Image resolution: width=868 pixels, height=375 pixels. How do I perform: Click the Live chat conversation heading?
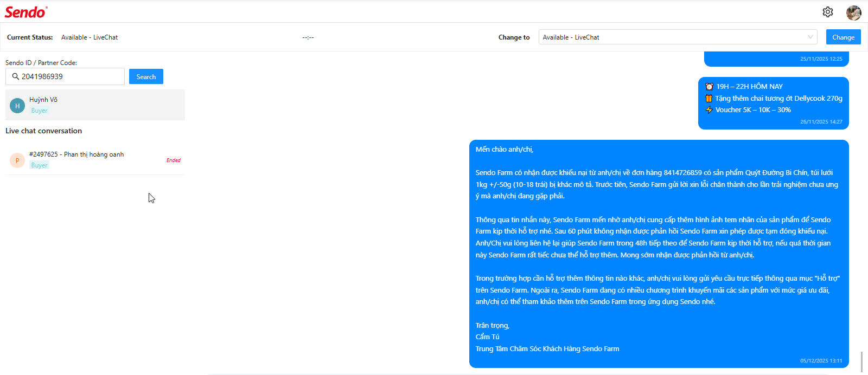43,131
